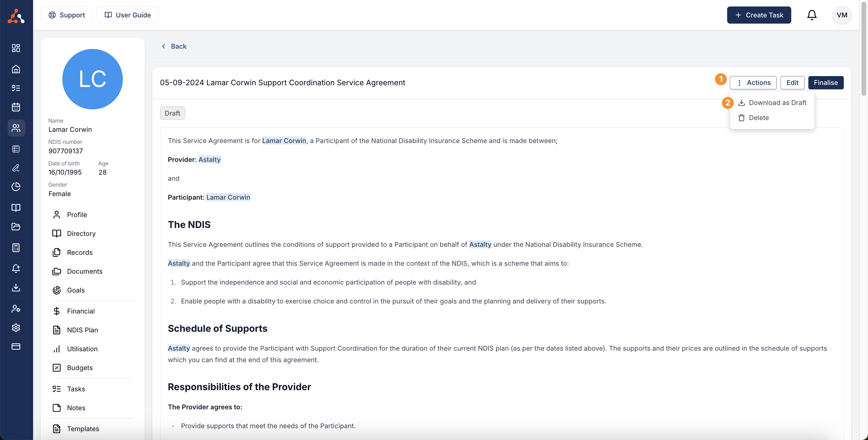
Task: Open the Actions dropdown menu
Action: pos(753,83)
